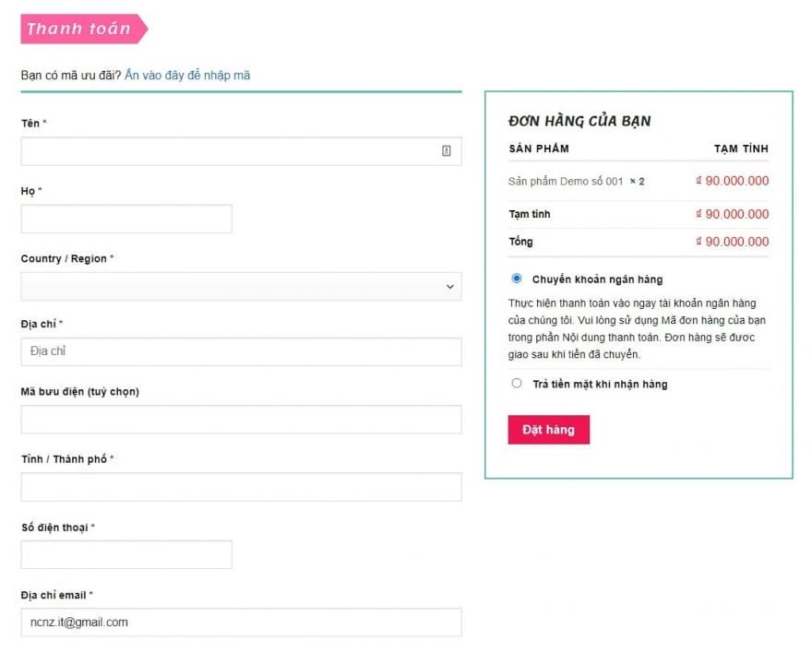Focus the Họ input field
812x653 pixels.
(126, 219)
